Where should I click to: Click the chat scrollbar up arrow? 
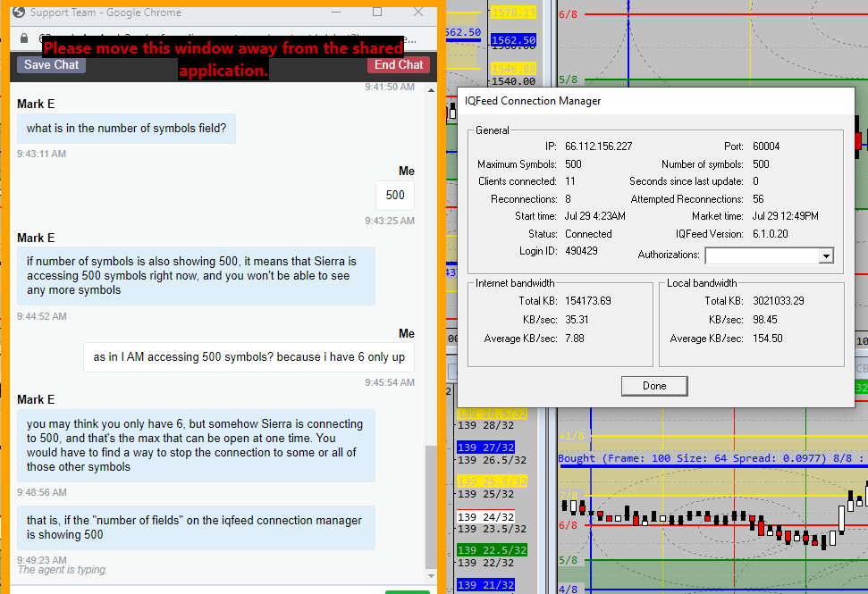click(x=431, y=89)
